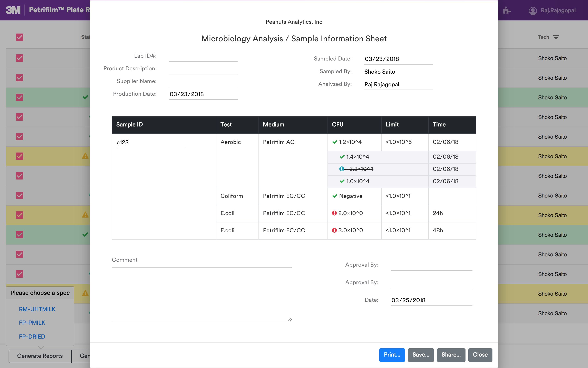Click the Product Description field
The height and width of the screenshot is (368, 588).
(203, 69)
